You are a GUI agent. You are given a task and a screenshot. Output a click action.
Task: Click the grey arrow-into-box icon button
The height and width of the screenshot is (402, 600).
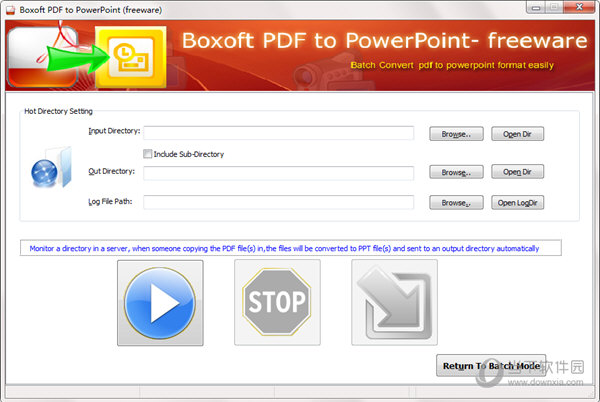pos(394,302)
